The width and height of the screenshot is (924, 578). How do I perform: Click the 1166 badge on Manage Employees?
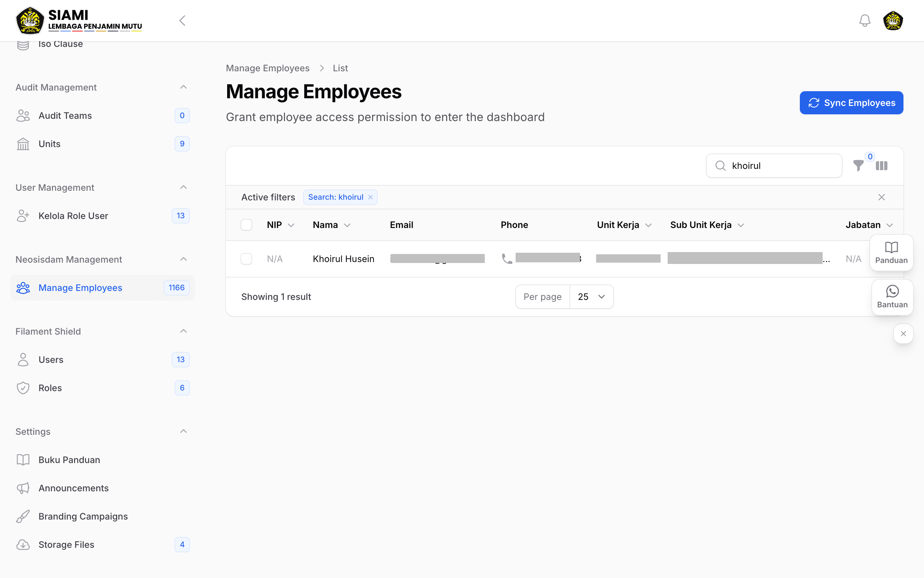point(176,287)
